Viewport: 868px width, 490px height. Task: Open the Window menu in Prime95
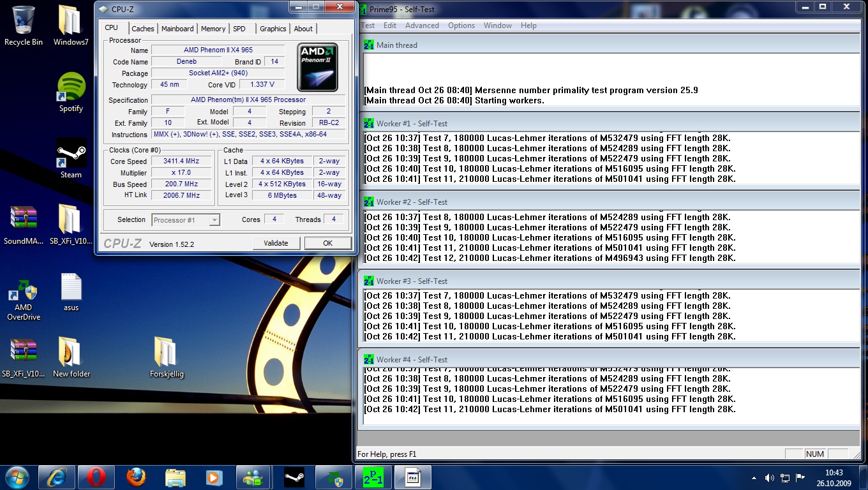coord(498,26)
